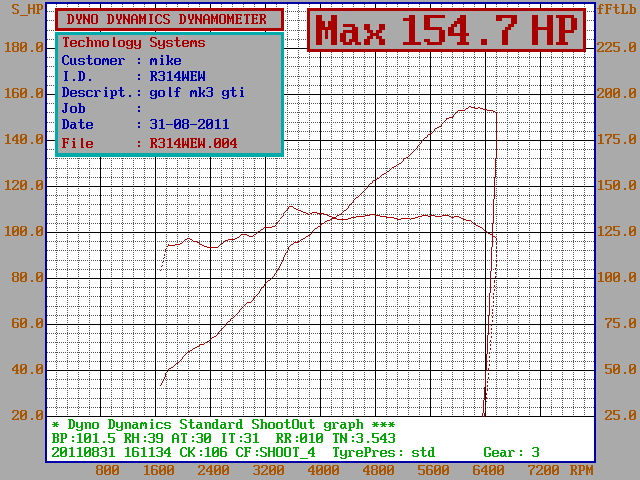Select the Technology Systems heading
This screenshot has width=640, height=480.
[133, 43]
